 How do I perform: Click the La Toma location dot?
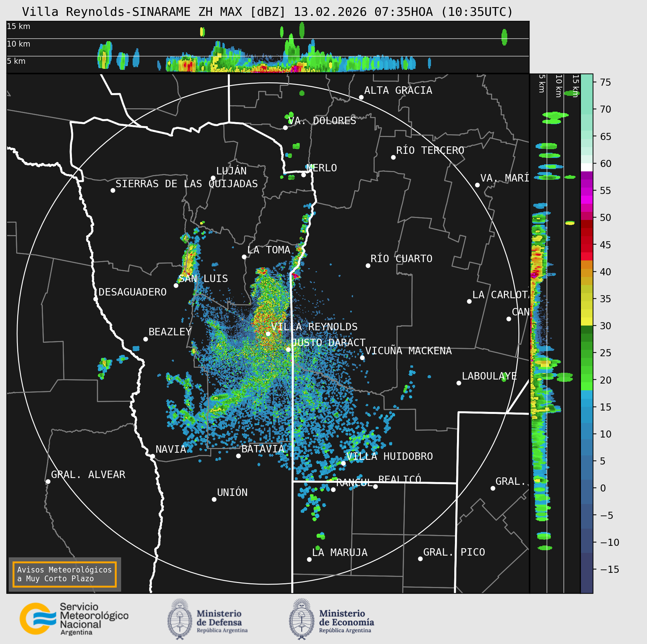(244, 257)
